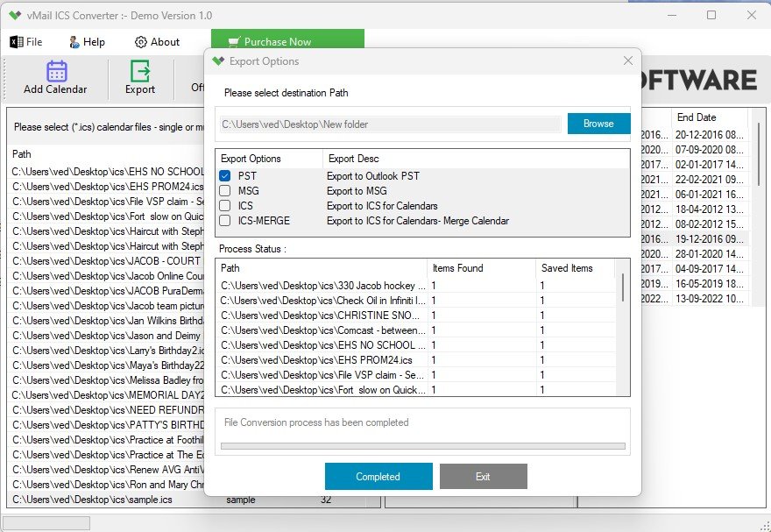Open the About menu

coord(158,42)
